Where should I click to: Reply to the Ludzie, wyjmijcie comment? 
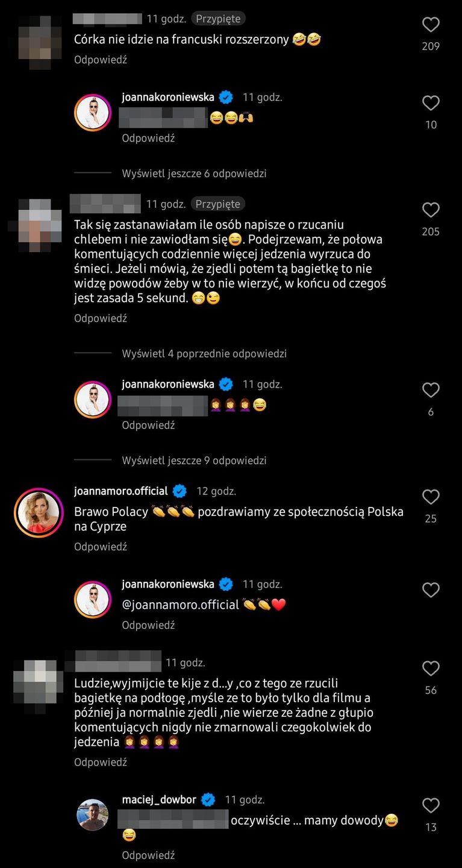(x=101, y=763)
